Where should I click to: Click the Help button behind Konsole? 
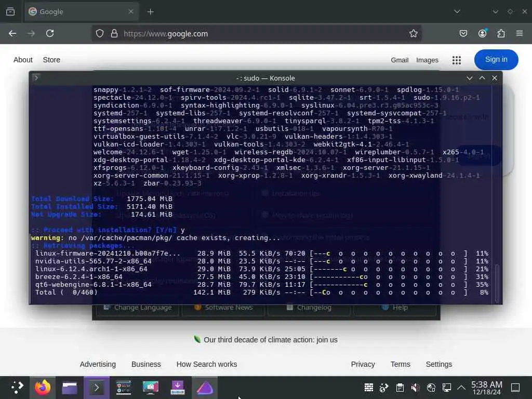point(395,308)
